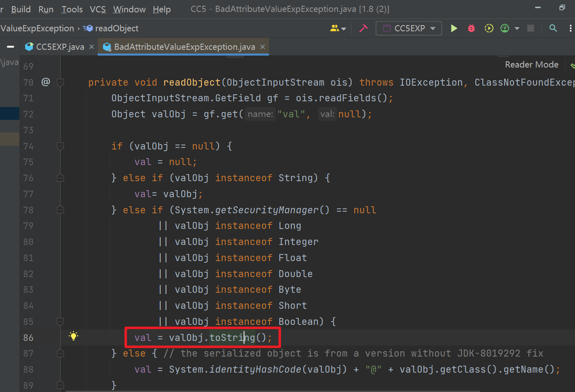Run the CC5EXP configuration with the green play icon

pos(454,28)
